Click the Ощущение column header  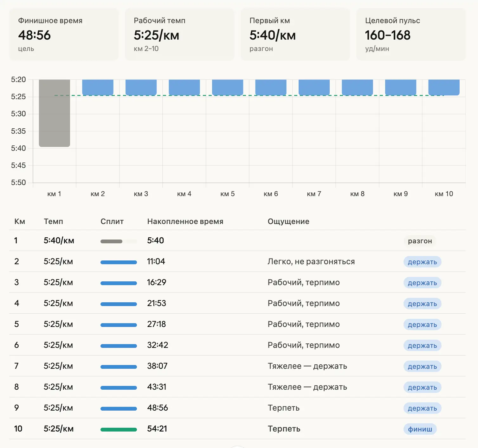288,221
